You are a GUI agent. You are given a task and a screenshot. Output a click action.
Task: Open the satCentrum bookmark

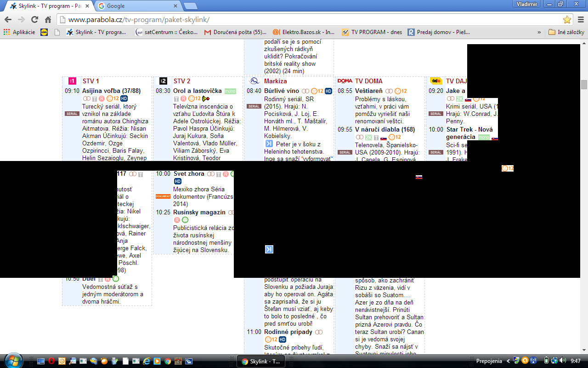tap(167, 32)
